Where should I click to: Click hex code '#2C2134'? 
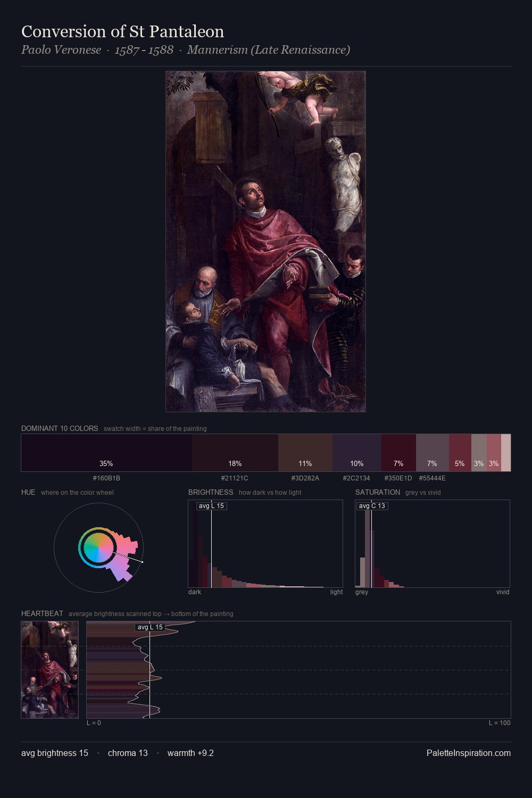click(x=356, y=478)
